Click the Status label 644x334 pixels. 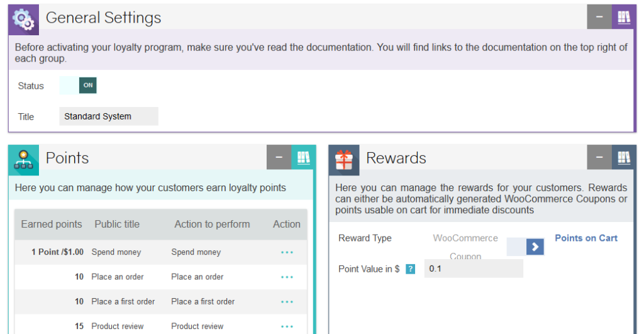[31, 86]
